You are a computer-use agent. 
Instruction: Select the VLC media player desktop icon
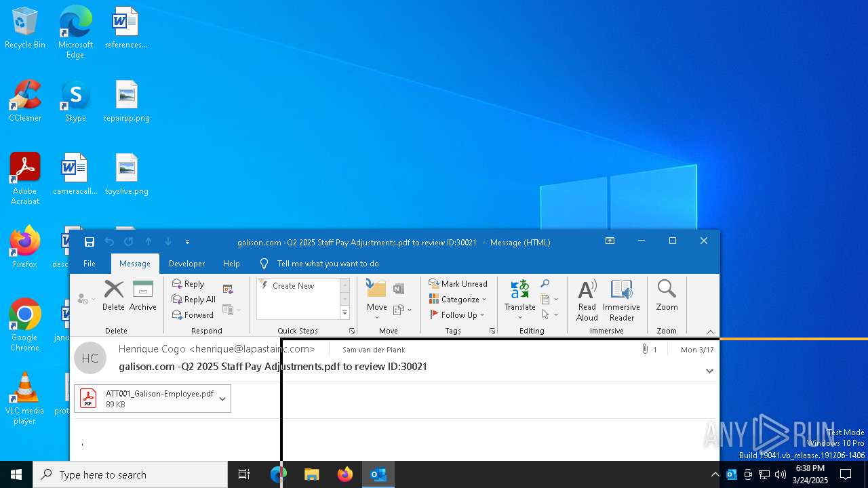point(25,399)
